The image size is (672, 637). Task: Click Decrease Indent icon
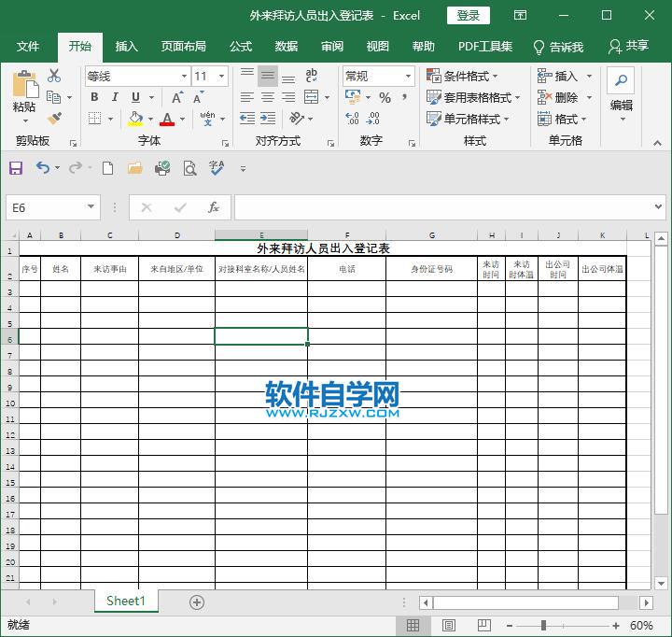pyautogui.click(x=247, y=118)
